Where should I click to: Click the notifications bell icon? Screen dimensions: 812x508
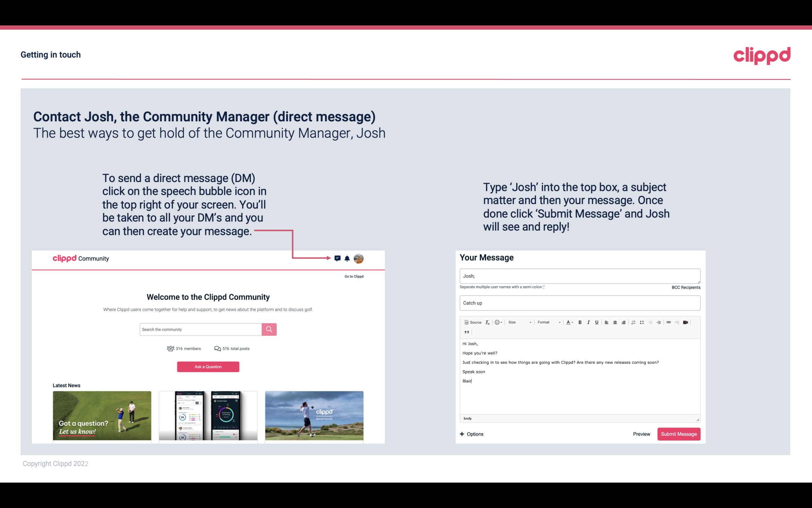tap(348, 258)
